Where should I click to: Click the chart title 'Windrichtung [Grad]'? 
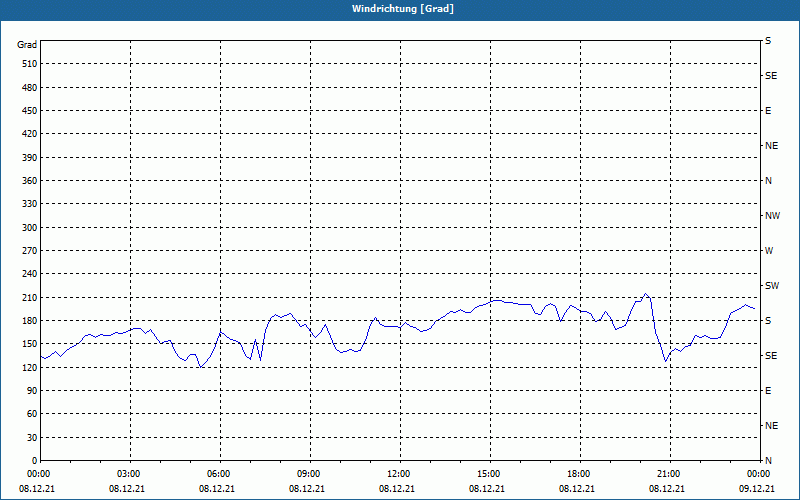pyautogui.click(x=403, y=9)
